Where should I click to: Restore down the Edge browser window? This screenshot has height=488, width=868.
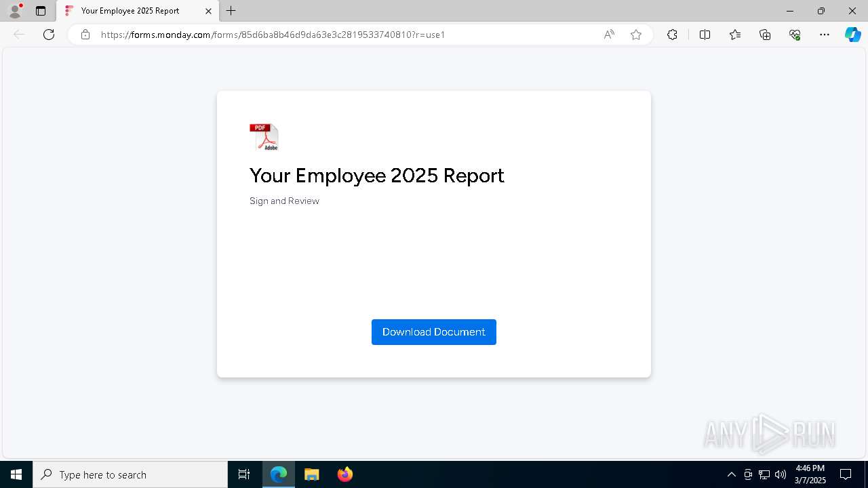point(821,11)
